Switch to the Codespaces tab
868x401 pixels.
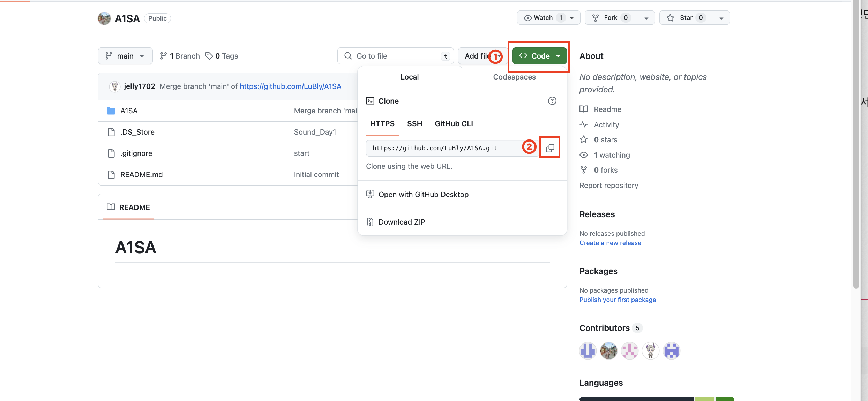click(514, 77)
